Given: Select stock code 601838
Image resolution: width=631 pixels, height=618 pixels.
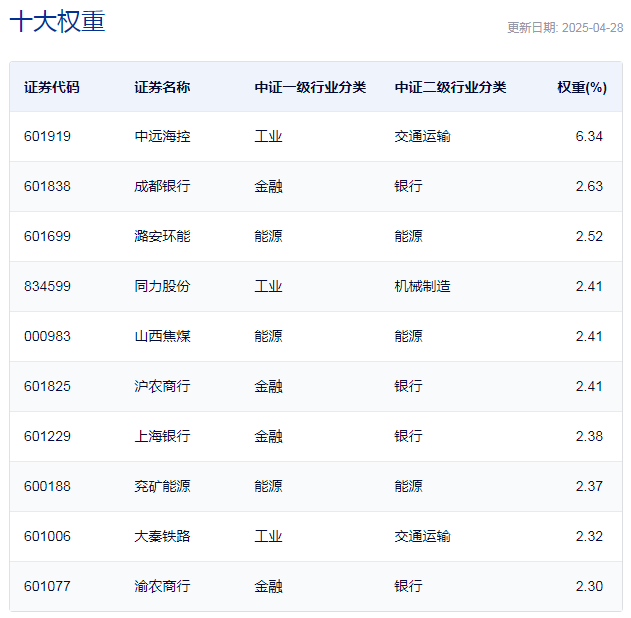Looking at the screenshot, I should pyautogui.click(x=47, y=186).
